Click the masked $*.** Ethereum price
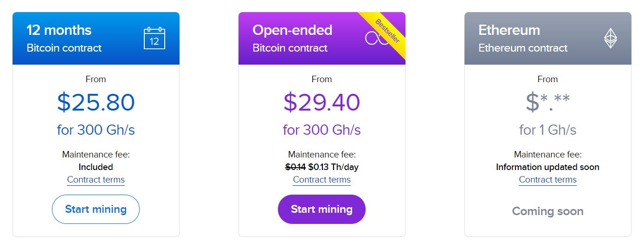Viewport: 644px width, 249px height. pyautogui.click(x=548, y=103)
